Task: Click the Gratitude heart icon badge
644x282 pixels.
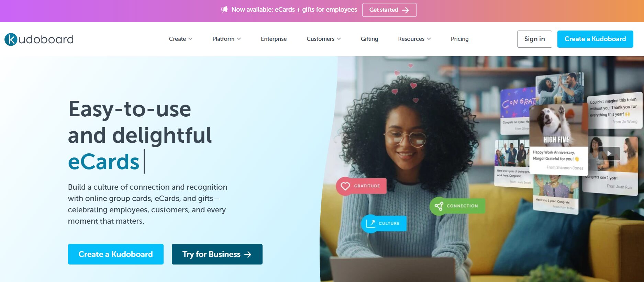Action: [345, 186]
